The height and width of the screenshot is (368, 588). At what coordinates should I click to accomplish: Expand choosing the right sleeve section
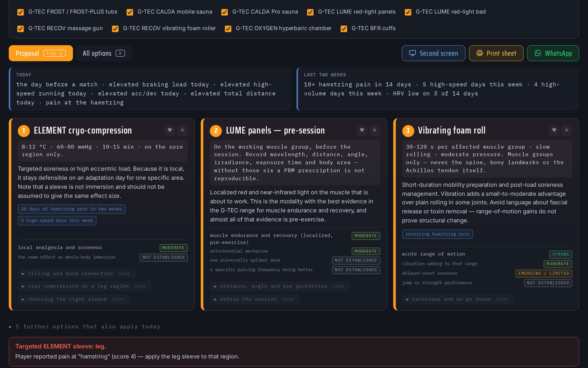pyautogui.click(x=73, y=299)
